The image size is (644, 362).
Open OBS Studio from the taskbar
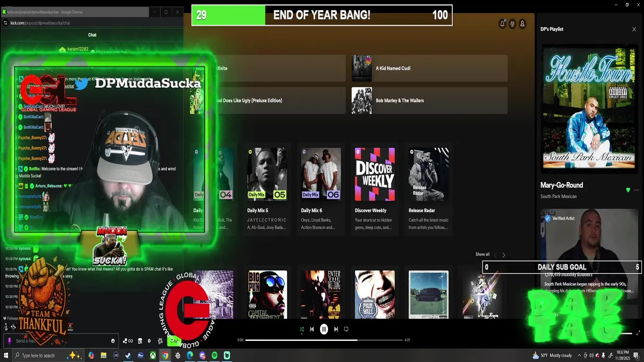pyautogui.click(x=178, y=355)
